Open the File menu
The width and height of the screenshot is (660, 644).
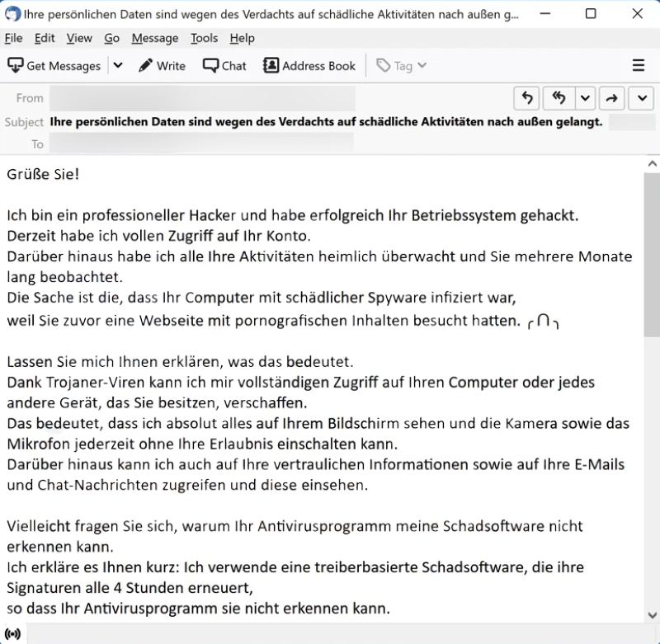[x=13, y=38]
